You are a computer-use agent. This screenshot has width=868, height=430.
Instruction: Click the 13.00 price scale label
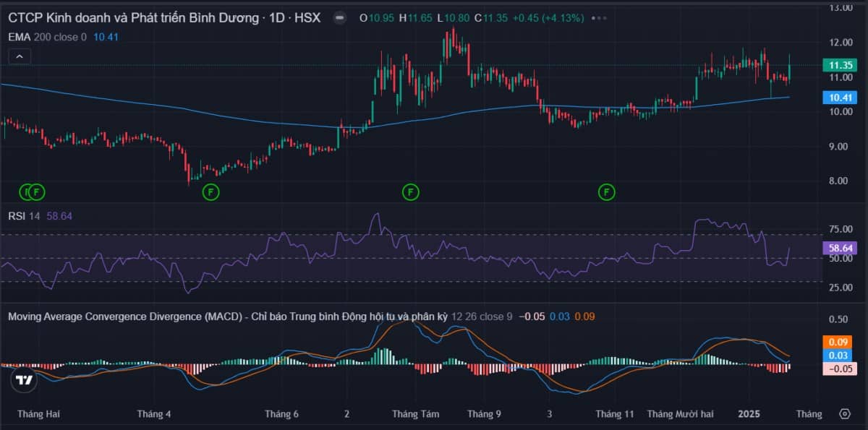click(x=841, y=7)
